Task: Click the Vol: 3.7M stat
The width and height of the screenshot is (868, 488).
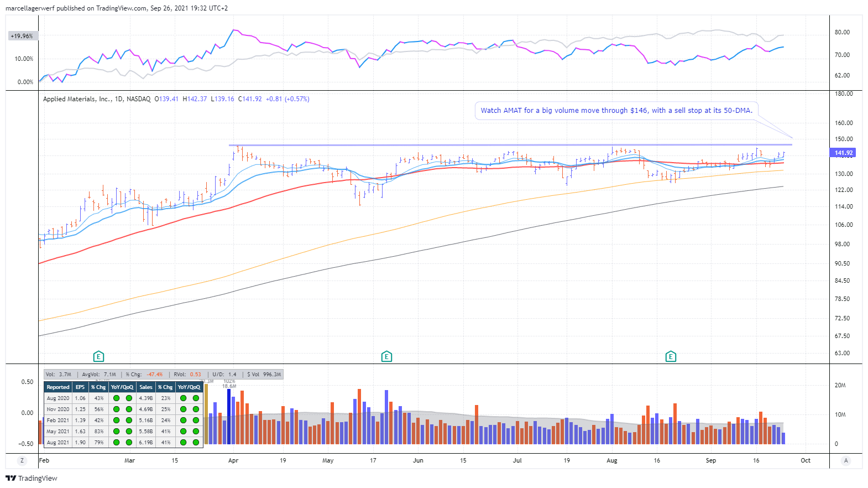Action: point(59,375)
